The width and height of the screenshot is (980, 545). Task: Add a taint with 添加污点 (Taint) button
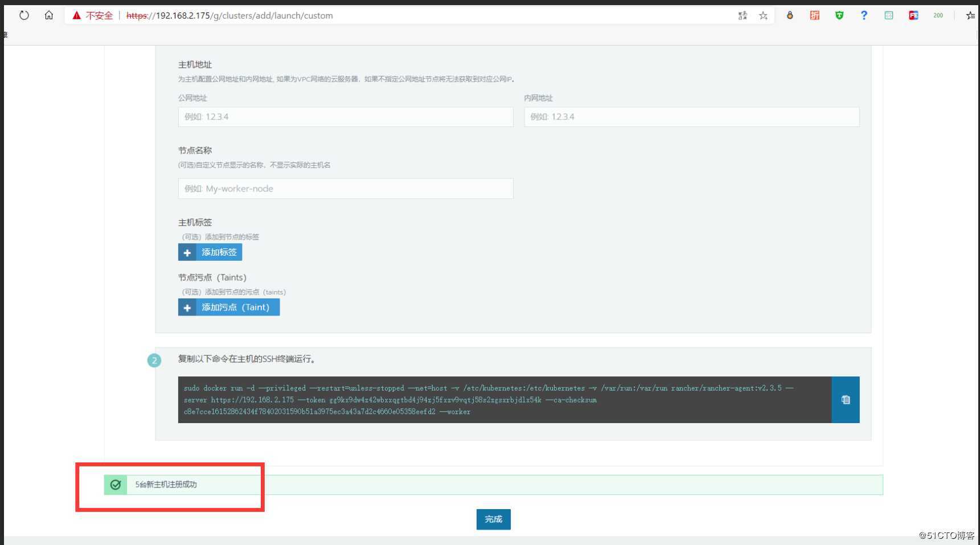pos(229,308)
